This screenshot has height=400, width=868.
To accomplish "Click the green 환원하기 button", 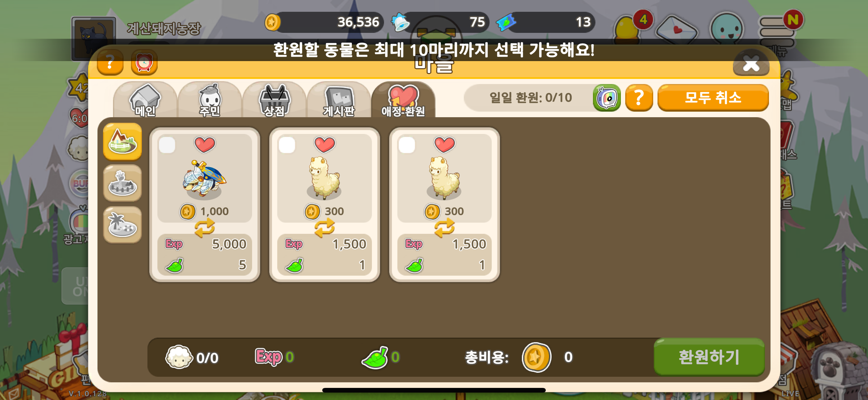I will point(709,357).
